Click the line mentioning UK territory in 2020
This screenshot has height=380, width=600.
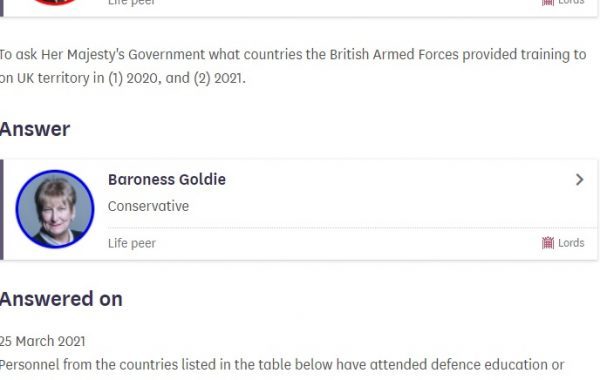tap(122, 78)
